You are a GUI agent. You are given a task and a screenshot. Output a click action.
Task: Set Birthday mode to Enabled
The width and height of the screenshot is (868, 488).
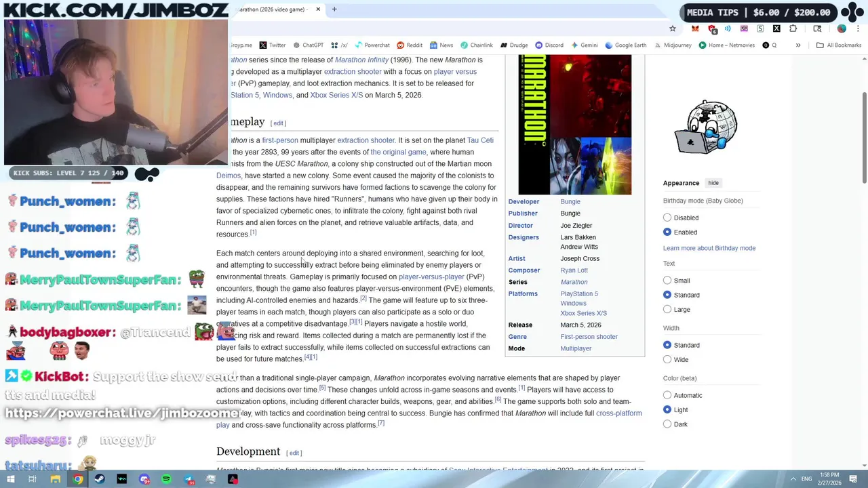tap(667, 232)
